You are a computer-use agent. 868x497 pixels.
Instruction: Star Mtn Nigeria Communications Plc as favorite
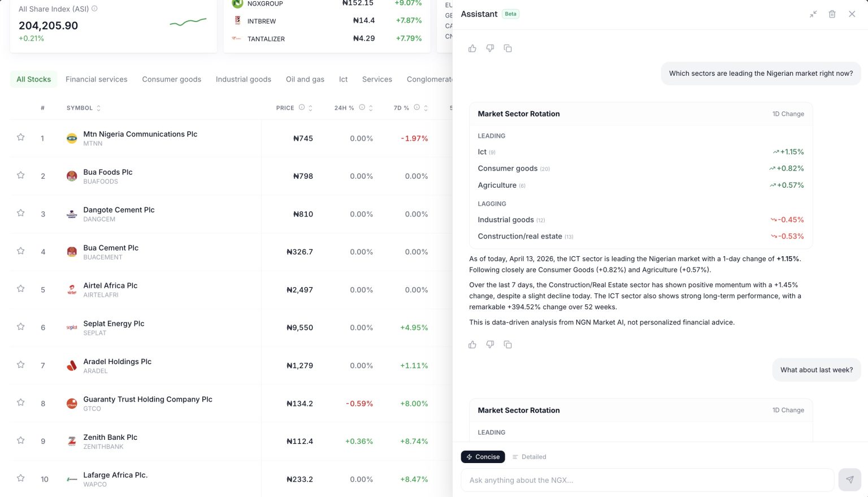[21, 137]
